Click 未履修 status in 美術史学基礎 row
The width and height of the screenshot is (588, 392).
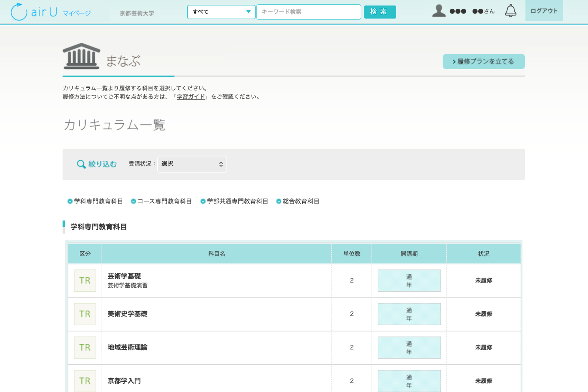pyautogui.click(x=484, y=314)
